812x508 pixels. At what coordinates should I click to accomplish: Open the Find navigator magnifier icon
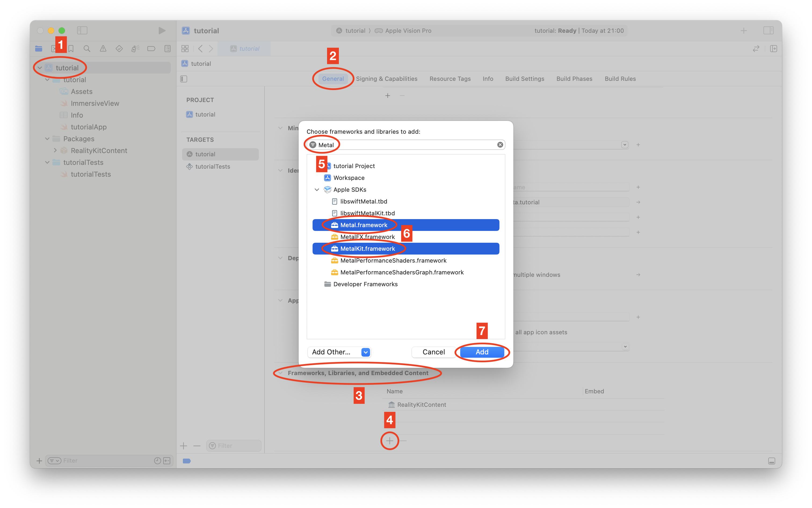pyautogui.click(x=87, y=49)
